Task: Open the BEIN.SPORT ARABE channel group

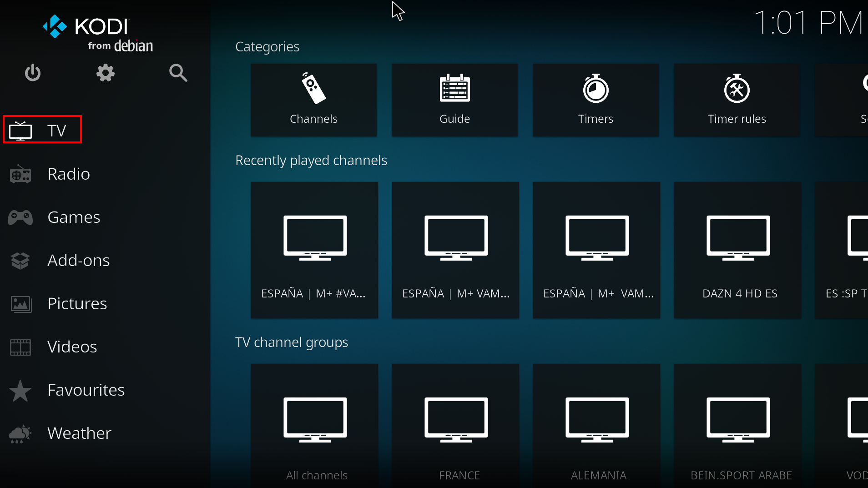Action: pyautogui.click(x=737, y=425)
